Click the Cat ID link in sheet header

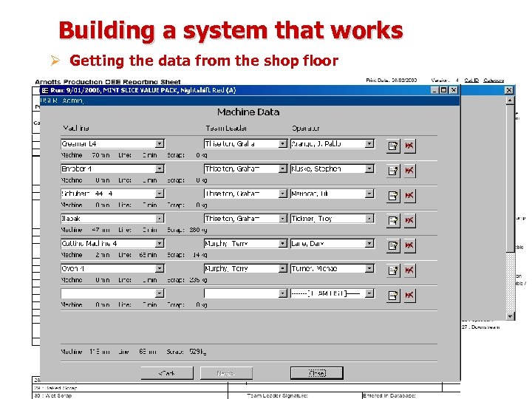471,81
